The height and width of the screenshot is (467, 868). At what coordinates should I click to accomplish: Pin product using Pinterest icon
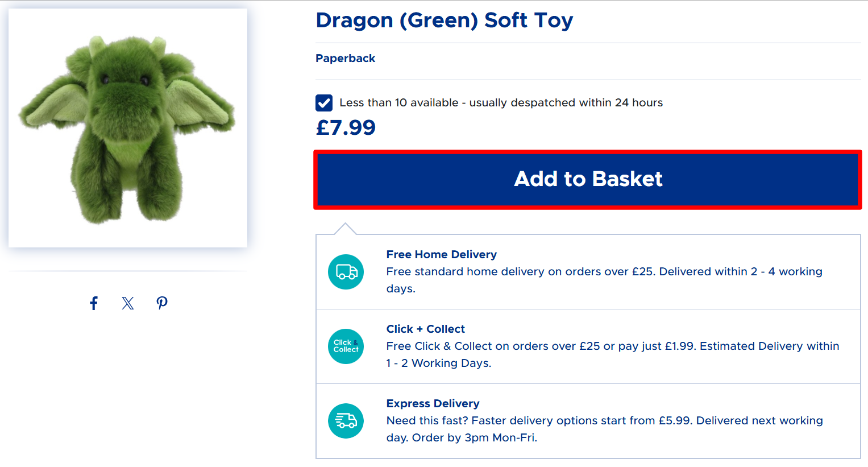click(x=162, y=303)
